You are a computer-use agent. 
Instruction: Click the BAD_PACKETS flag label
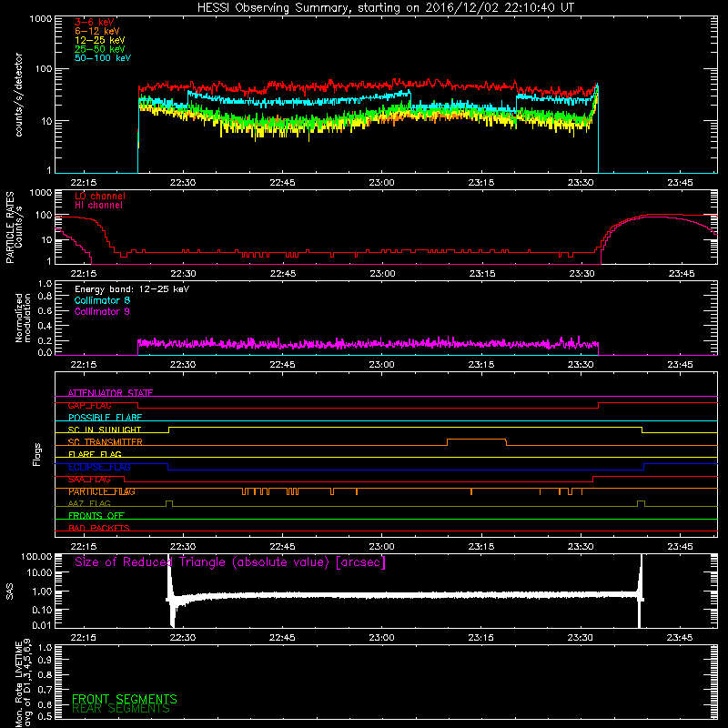tap(99, 529)
